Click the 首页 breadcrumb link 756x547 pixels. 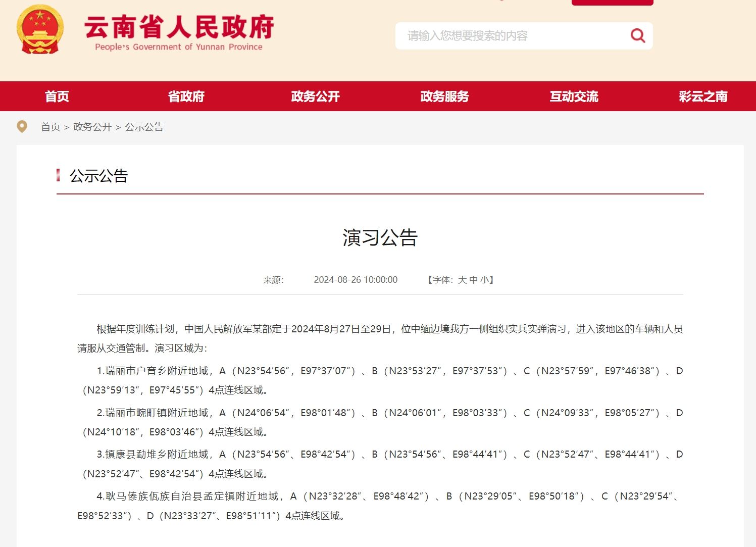coord(51,127)
